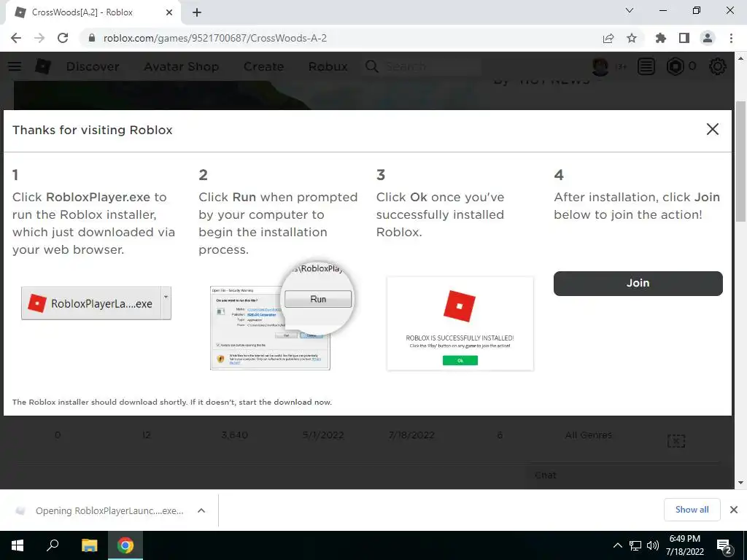Screen dimensions: 747x560
Task: Click the successfully installed illustration
Action: click(x=460, y=323)
